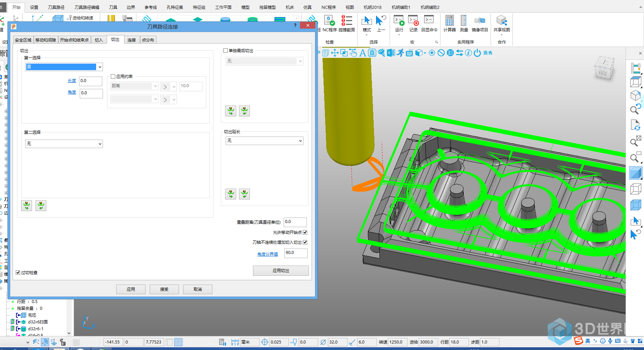Select the 毛坯 tree item

point(32,315)
